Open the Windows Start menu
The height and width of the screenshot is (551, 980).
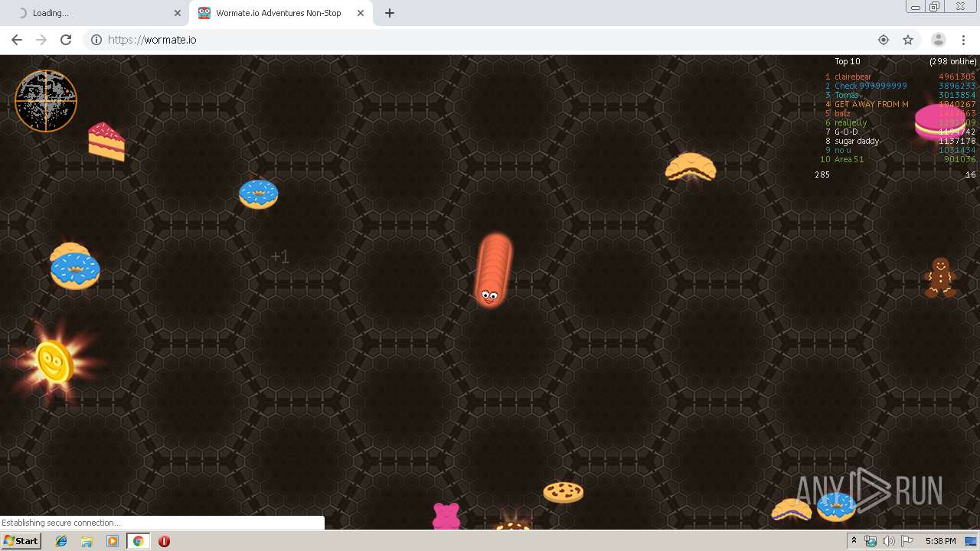21,541
